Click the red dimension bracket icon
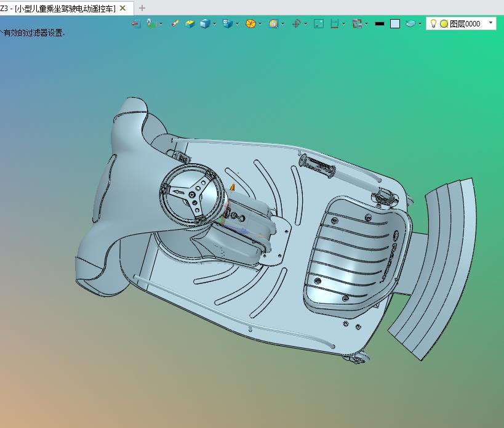This screenshot has width=504, height=428. (335, 24)
